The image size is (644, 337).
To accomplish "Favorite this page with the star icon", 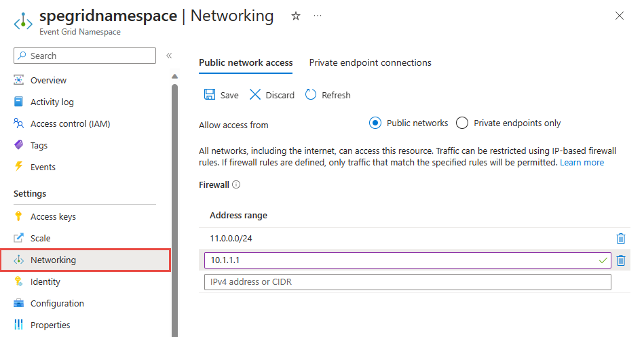I will pyautogui.click(x=296, y=16).
